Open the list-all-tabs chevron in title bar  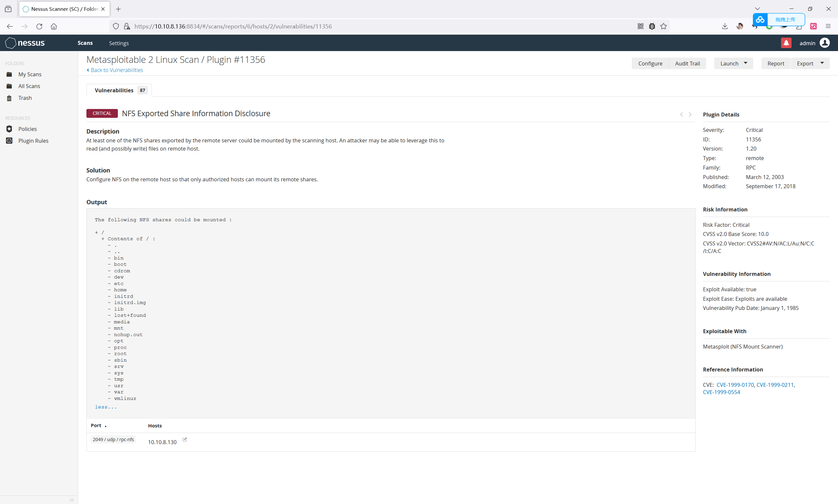(x=757, y=9)
